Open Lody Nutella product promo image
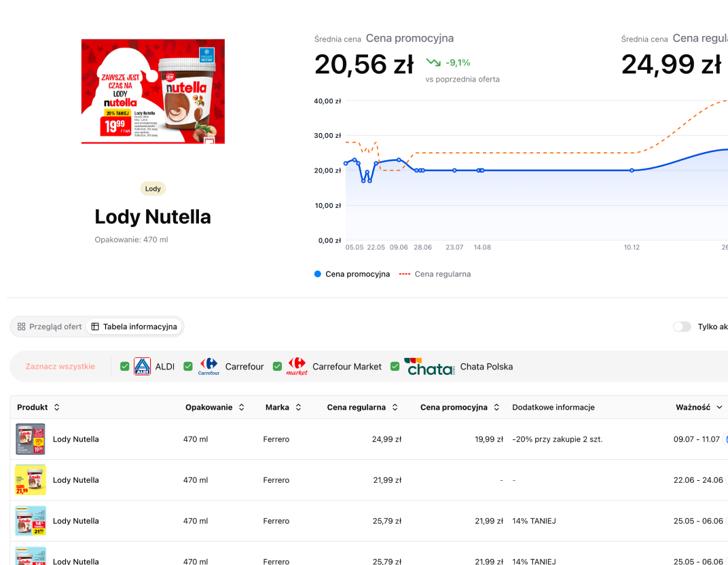Image resolution: width=728 pixels, height=565 pixels. [153, 92]
